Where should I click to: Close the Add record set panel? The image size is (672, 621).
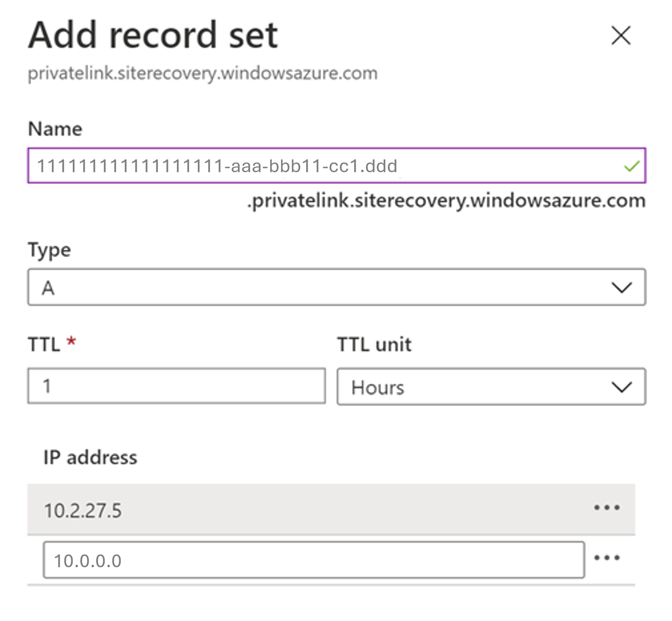point(621,36)
